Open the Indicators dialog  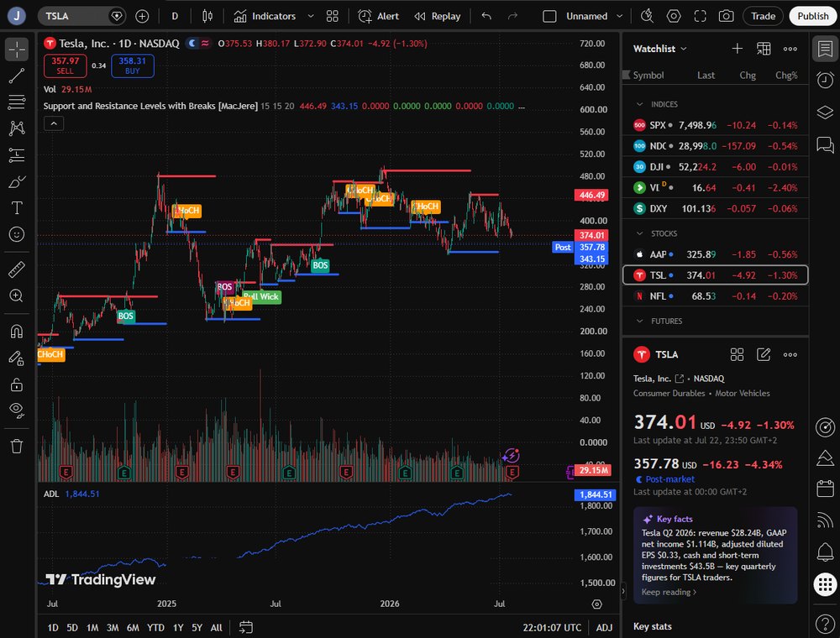tap(265, 16)
